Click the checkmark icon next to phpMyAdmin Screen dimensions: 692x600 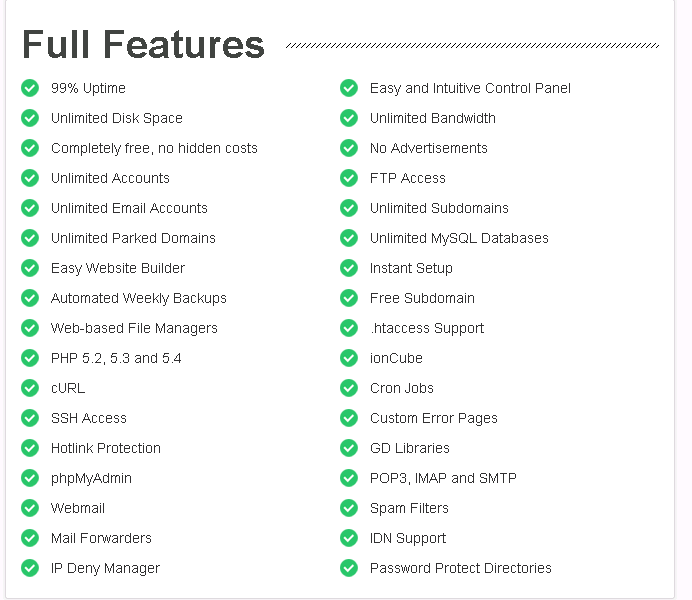coord(30,478)
